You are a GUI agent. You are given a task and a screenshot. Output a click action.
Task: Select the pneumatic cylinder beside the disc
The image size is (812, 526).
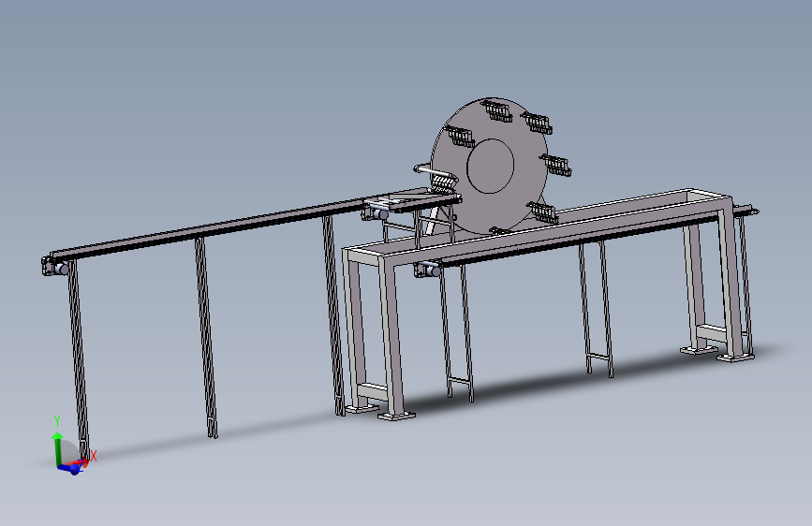point(433,171)
